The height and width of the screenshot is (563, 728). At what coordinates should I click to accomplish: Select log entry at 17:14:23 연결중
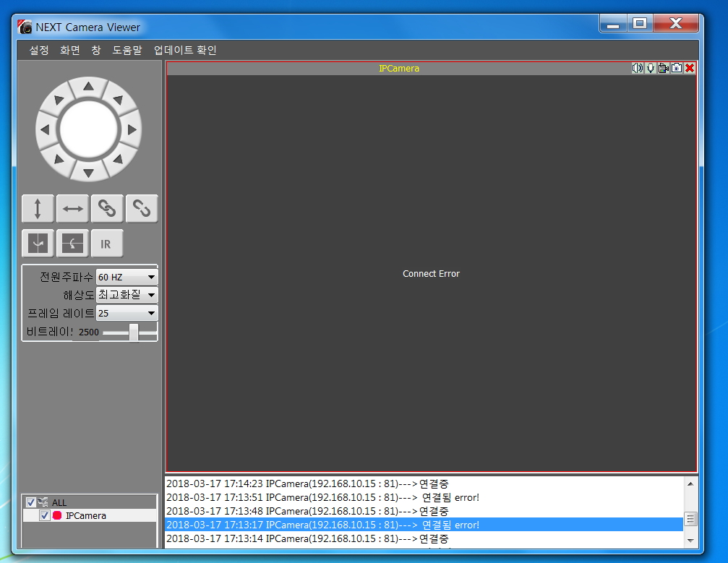click(x=424, y=484)
